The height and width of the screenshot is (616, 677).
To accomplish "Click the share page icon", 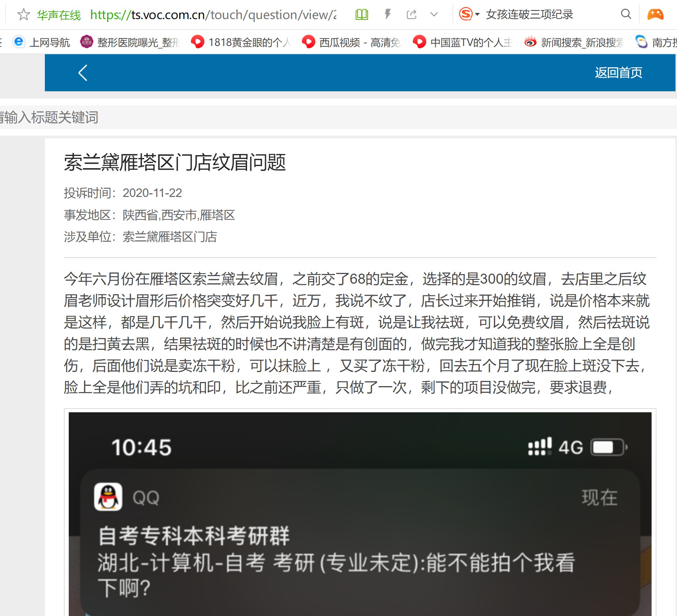I will pyautogui.click(x=411, y=15).
